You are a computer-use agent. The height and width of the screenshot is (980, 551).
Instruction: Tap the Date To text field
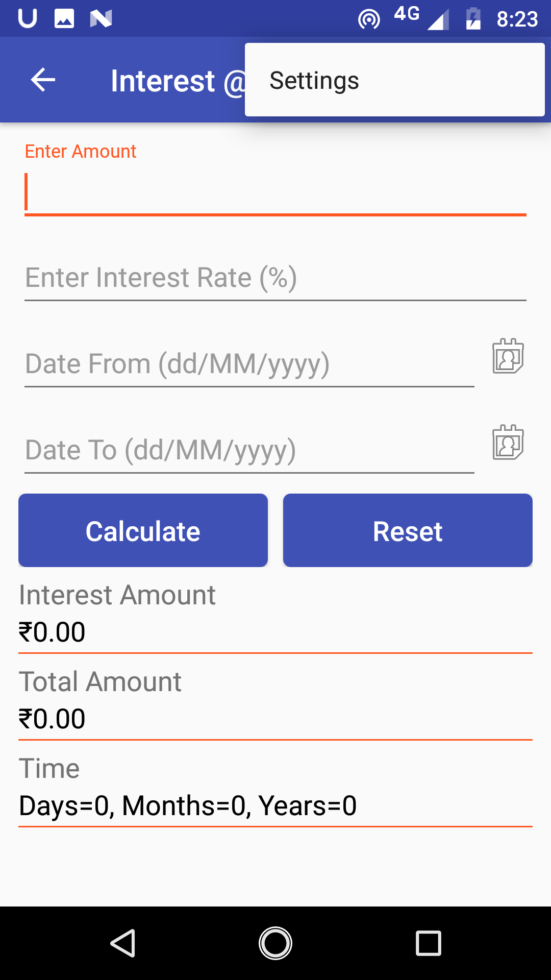pos(249,451)
